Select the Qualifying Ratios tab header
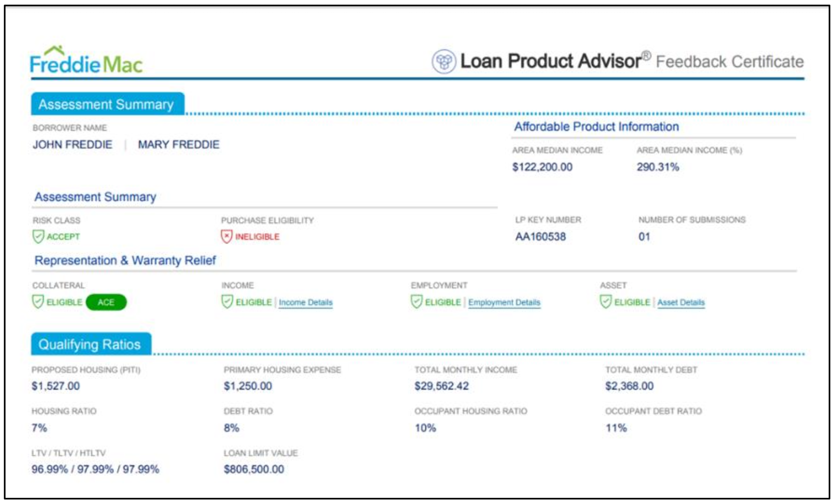Screen dimensions: 837x504 tap(90, 344)
